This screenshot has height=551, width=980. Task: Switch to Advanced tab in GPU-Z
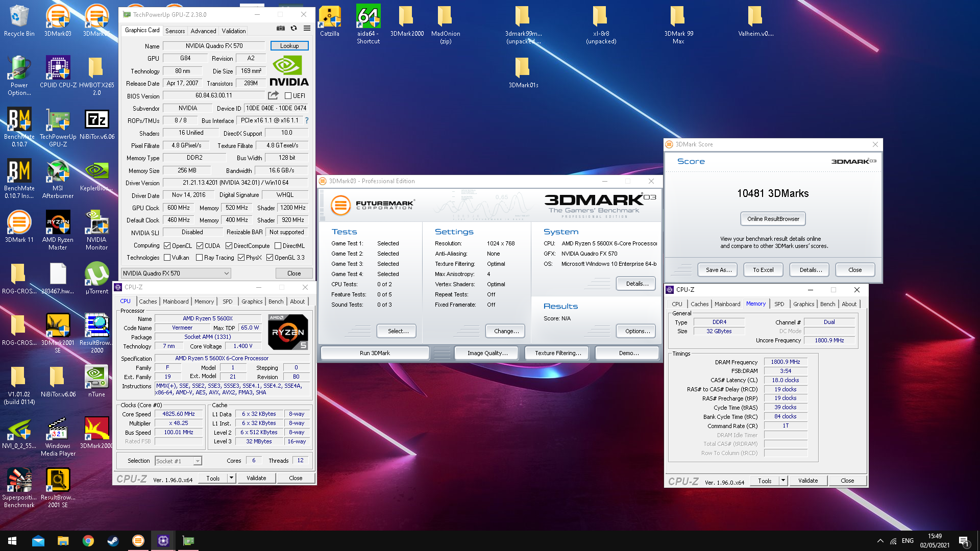point(203,31)
